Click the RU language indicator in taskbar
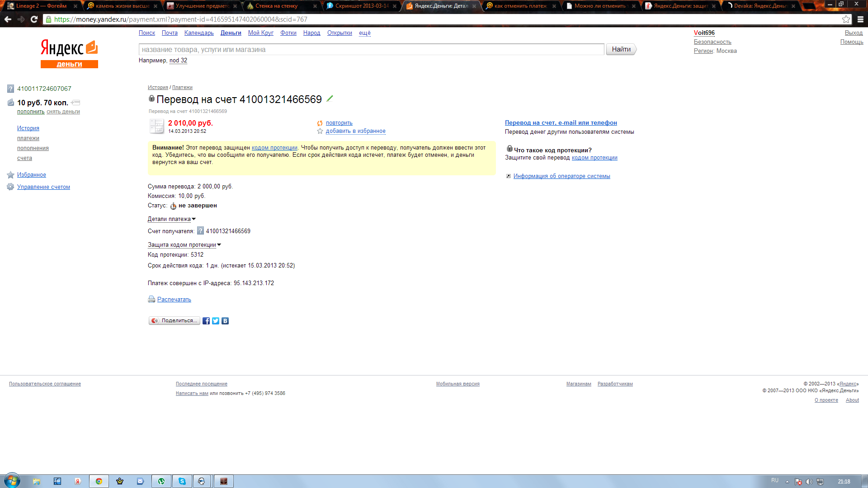 coord(775,480)
